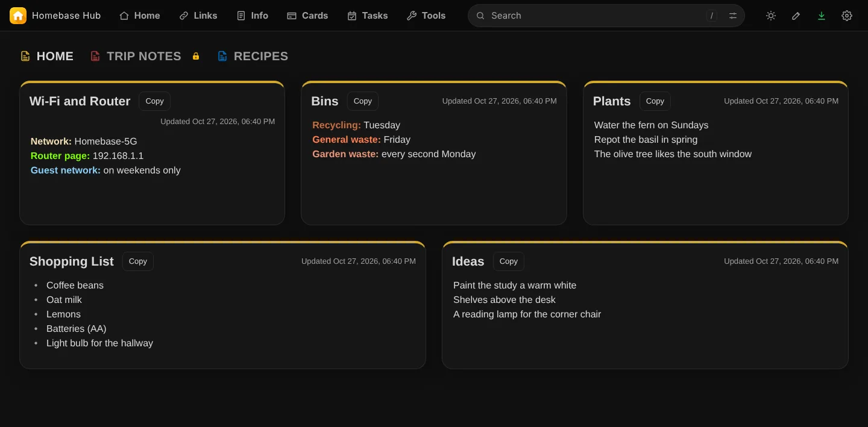Click the green download icon
The height and width of the screenshot is (427, 868).
(822, 16)
